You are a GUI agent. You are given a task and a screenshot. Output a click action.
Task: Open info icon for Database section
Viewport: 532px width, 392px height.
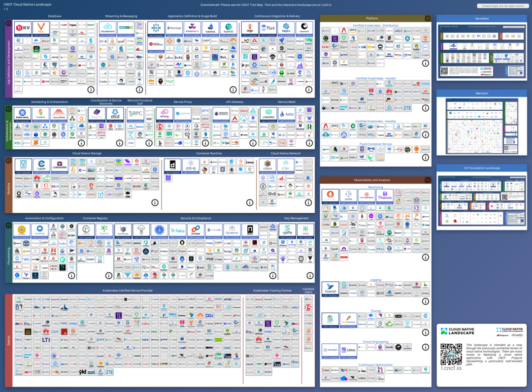click(91, 90)
